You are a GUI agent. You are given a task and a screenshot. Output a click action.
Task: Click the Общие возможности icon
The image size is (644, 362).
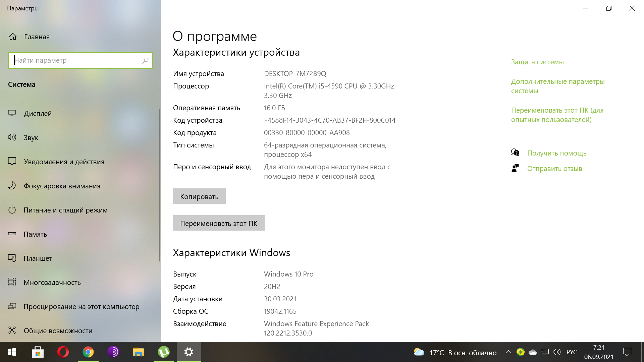(x=12, y=330)
